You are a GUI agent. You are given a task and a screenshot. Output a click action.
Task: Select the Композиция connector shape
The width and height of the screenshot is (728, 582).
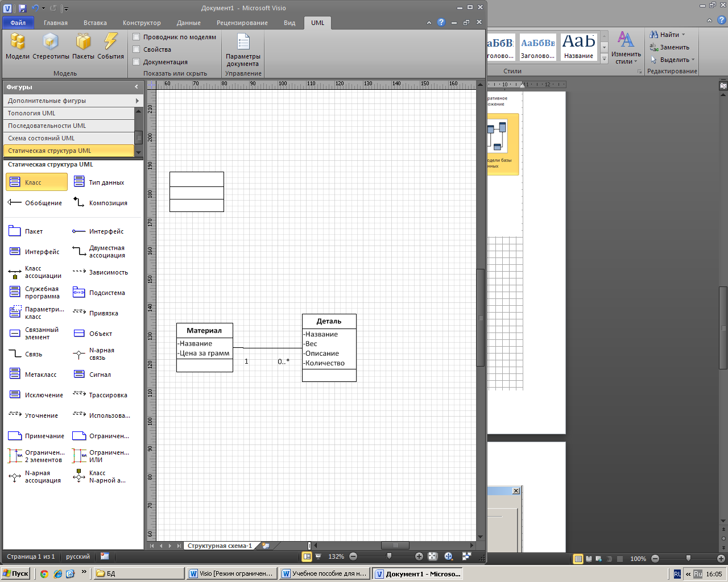[x=100, y=203]
